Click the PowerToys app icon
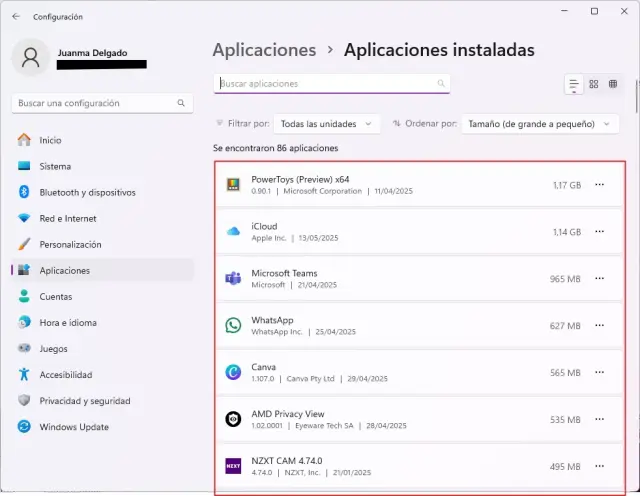 [x=233, y=185]
